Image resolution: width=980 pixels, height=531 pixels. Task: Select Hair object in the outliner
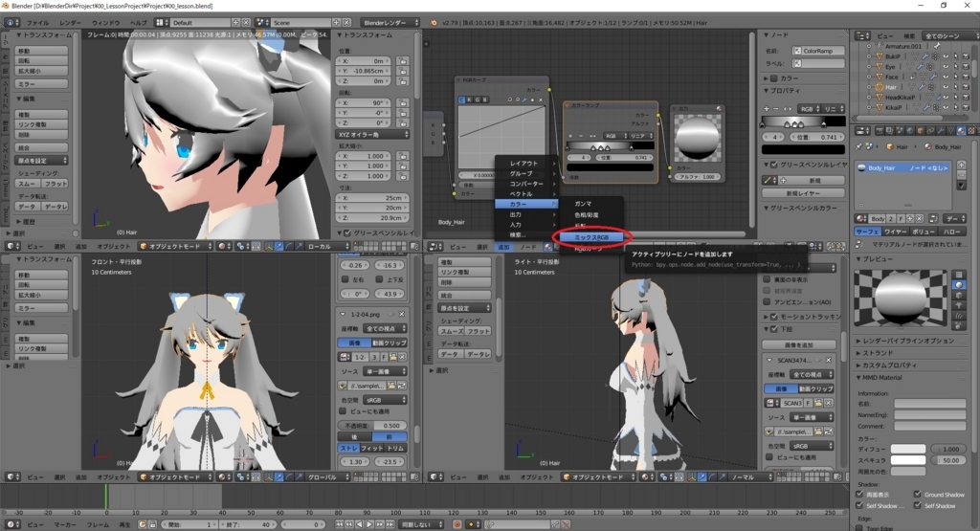(x=891, y=87)
